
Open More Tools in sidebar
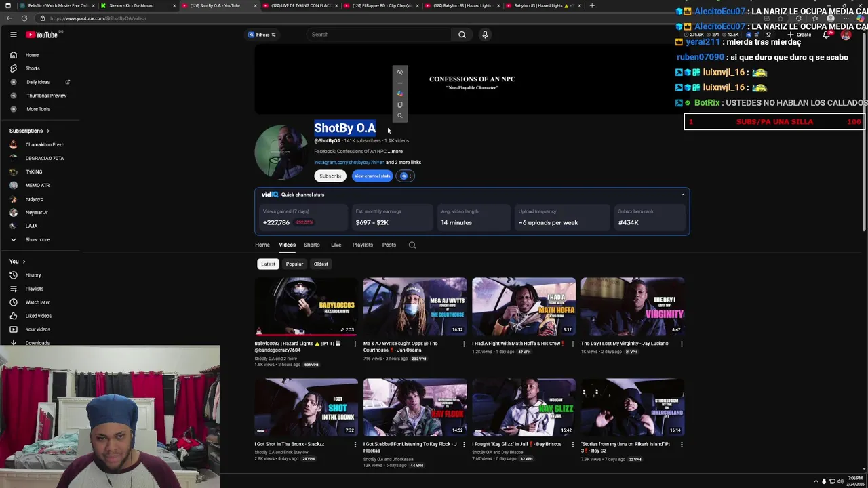(38, 109)
